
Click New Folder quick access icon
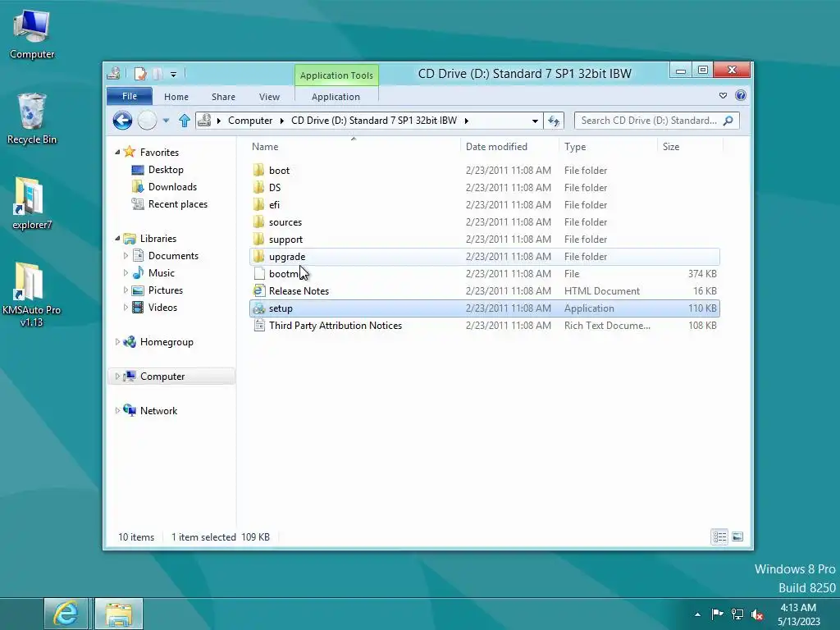click(157, 73)
